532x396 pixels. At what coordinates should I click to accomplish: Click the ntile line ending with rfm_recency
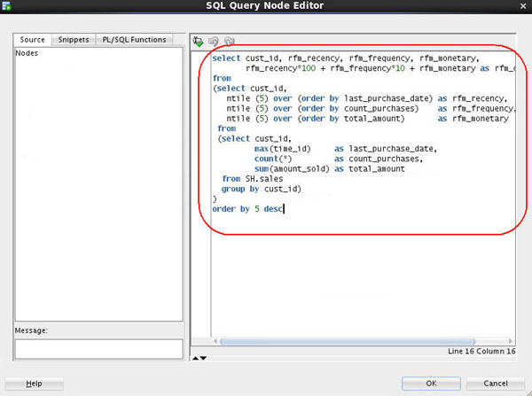[367, 98]
